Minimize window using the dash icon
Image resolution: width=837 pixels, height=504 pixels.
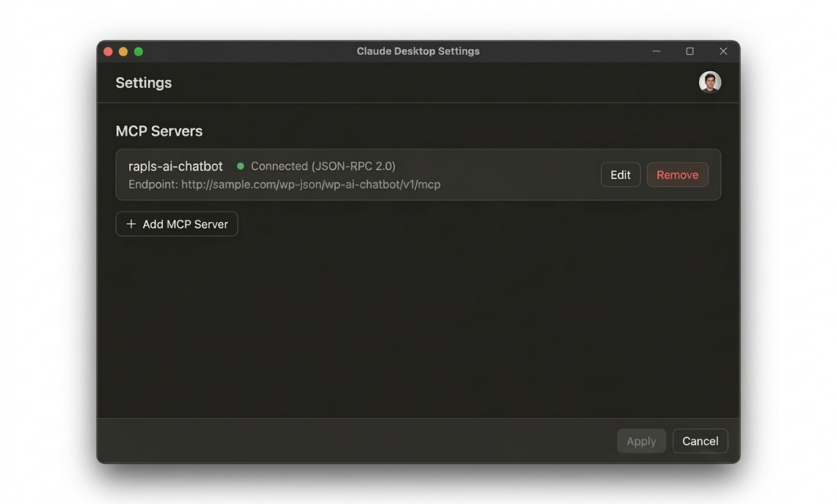point(656,51)
